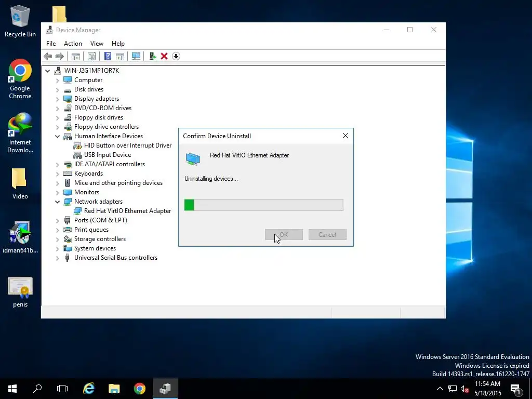Click the taskbar Search magnifier icon
The height and width of the screenshot is (399, 532).
tap(37, 389)
